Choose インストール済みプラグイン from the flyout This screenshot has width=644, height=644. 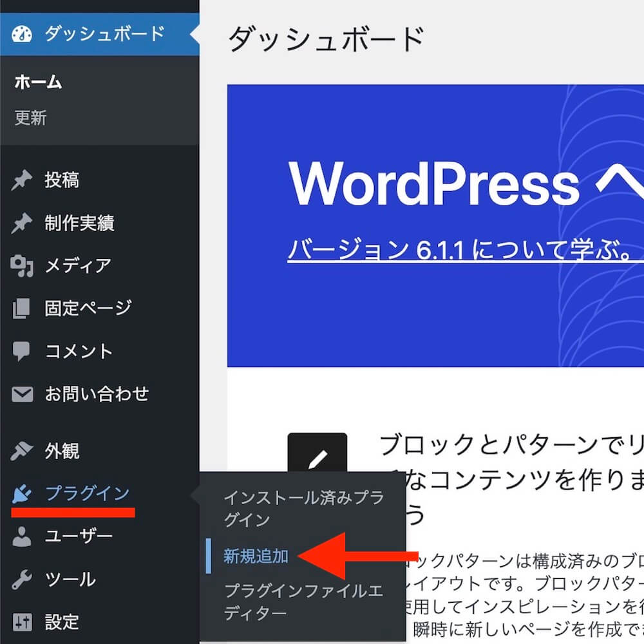pos(304,509)
